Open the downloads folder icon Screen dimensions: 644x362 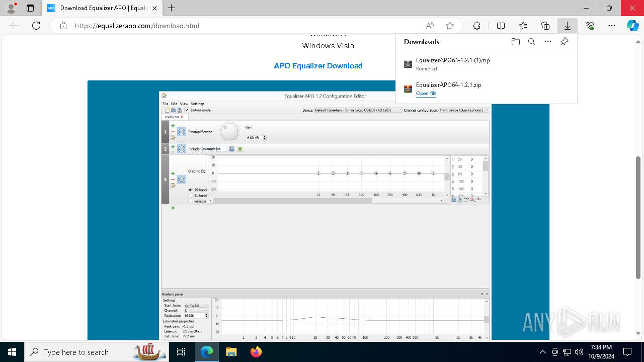click(x=515, y=42)
